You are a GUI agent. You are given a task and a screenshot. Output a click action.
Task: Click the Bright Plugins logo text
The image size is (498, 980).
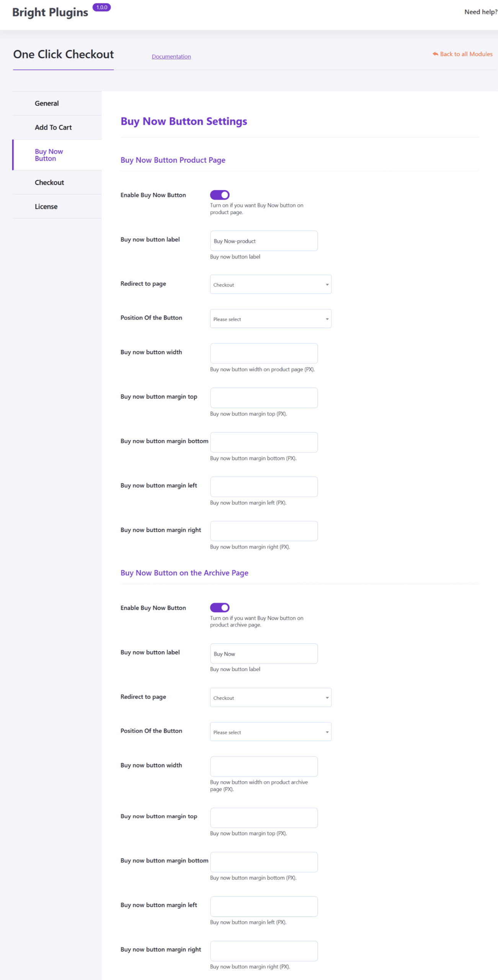tap(49, 12)
